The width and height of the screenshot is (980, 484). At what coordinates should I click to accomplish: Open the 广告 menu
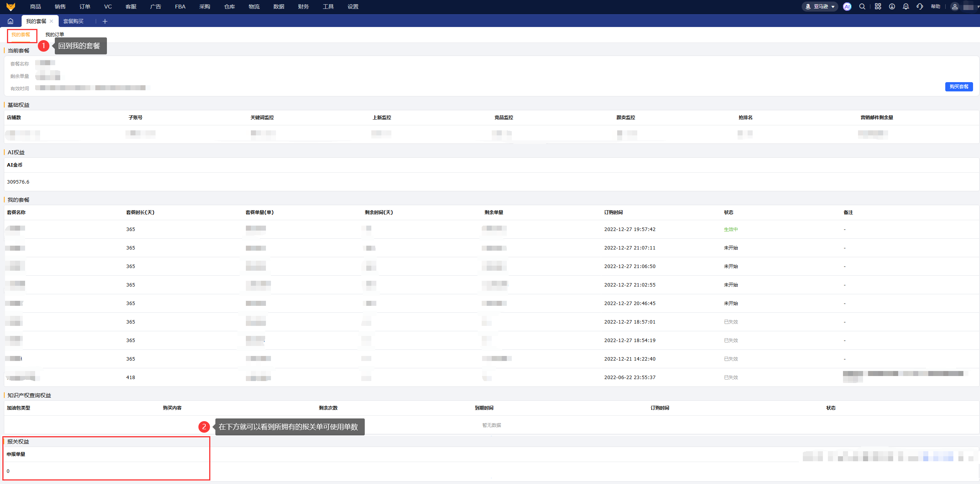click(x=156, y=7)
